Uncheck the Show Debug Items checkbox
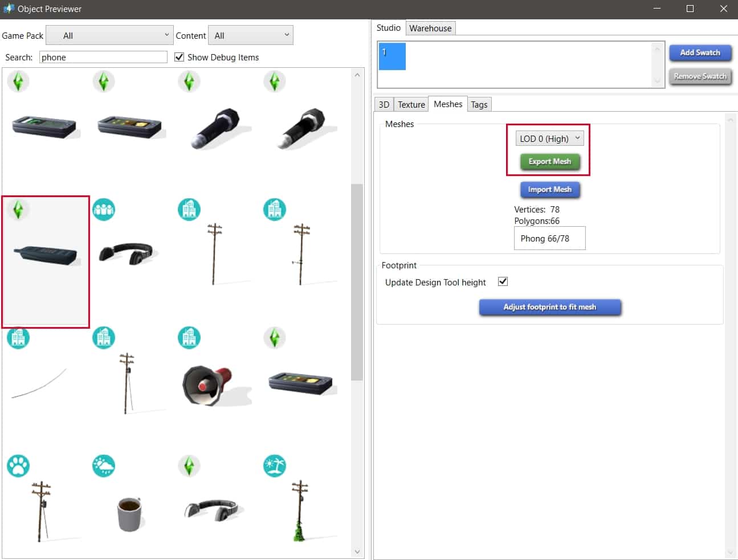Screen dimensions: 738x560 pyautogui.click(x=180, y=57)
